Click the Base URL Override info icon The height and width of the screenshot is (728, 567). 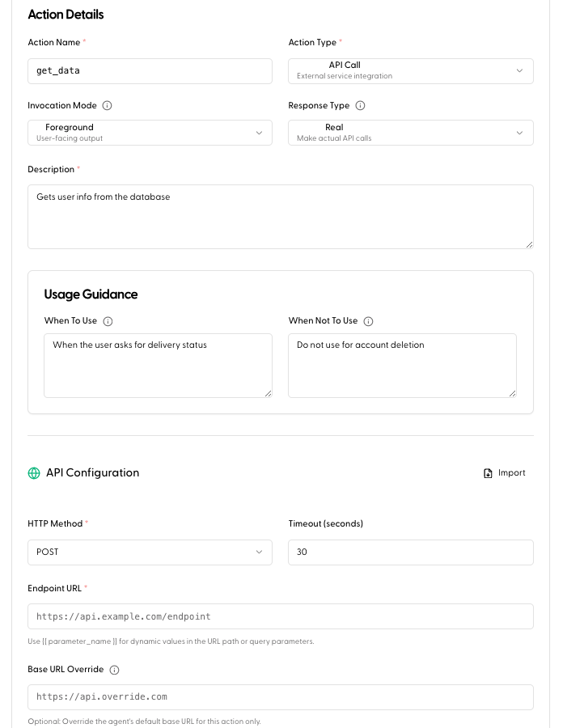click(x=115, y=670)
